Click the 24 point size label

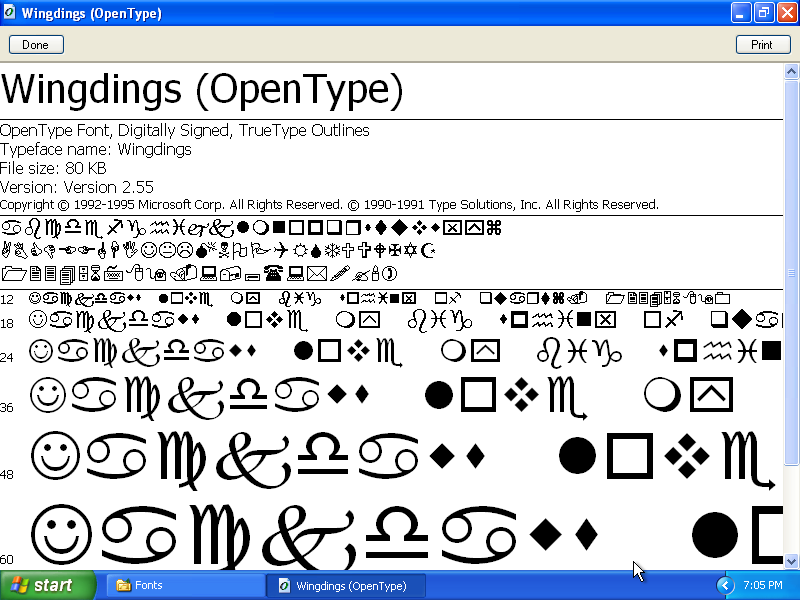click(7, 357)
